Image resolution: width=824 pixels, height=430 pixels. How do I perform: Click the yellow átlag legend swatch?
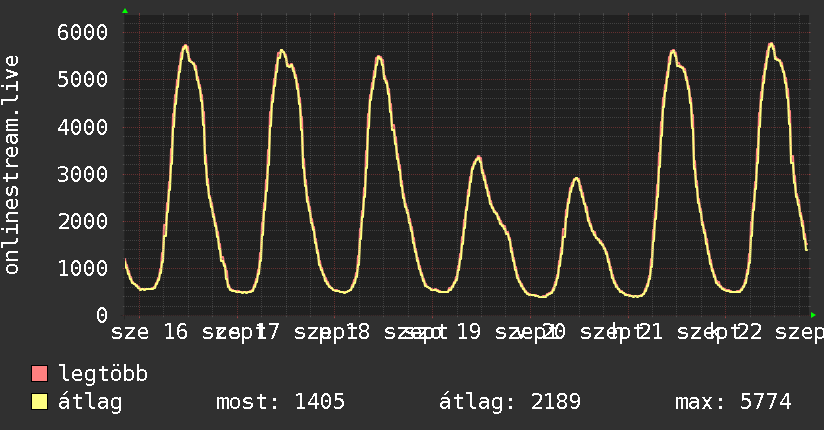tap(39, 401)
